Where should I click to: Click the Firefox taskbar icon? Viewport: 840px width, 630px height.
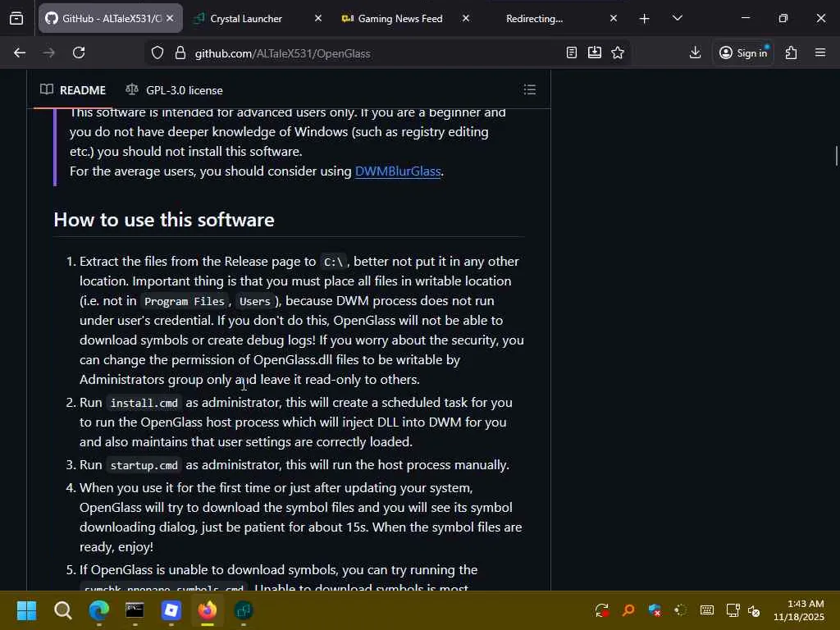[x=208, y=610]
